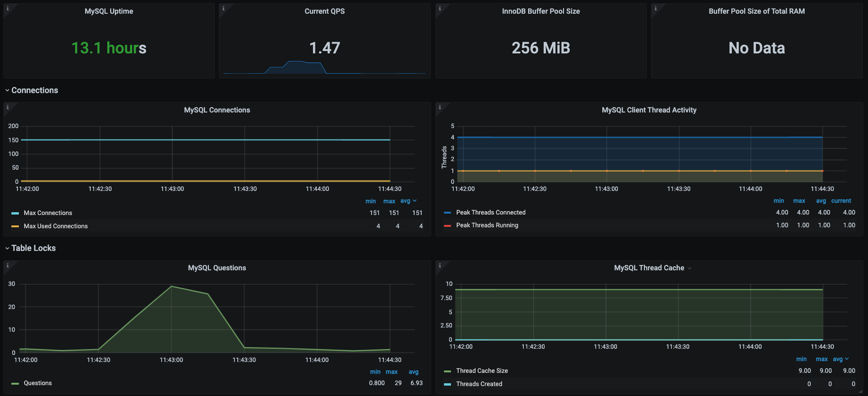868x396 pixels.
Task: Sort MySQL Thread Cache legend by min
Action: [801, 359]
